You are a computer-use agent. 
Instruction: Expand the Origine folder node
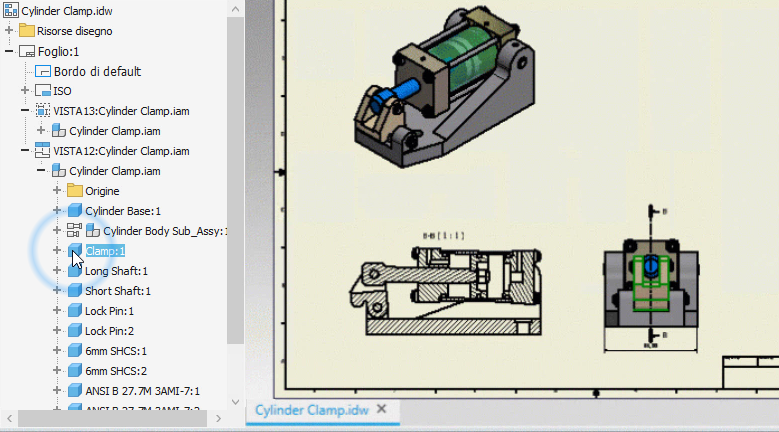pos(57,190)
